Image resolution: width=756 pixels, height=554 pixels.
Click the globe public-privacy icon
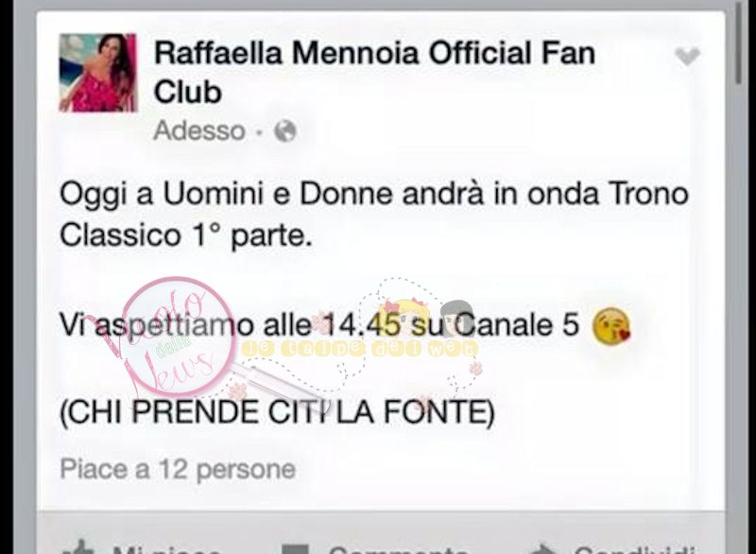[x=285, y=131]
